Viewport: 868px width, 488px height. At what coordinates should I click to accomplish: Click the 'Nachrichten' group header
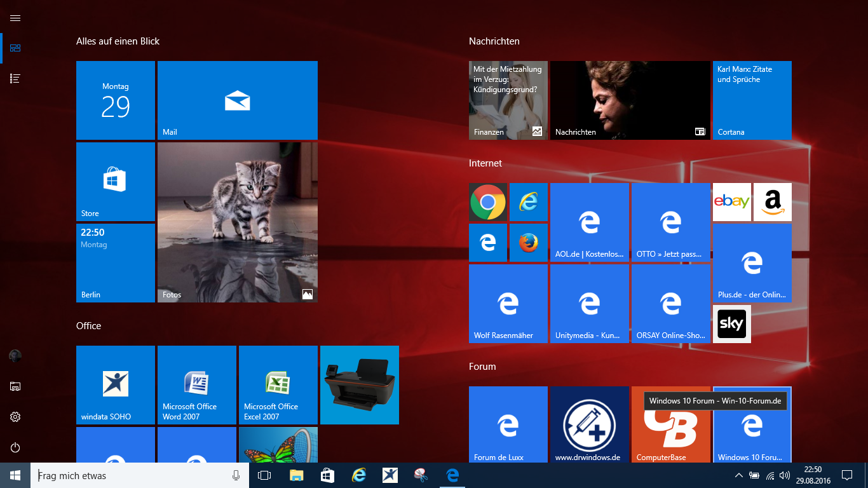(x=494, y=41)
